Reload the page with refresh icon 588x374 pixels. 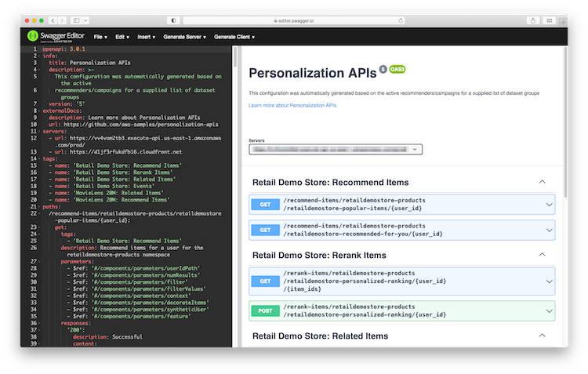pyautogui.click(x=401, y=20)
